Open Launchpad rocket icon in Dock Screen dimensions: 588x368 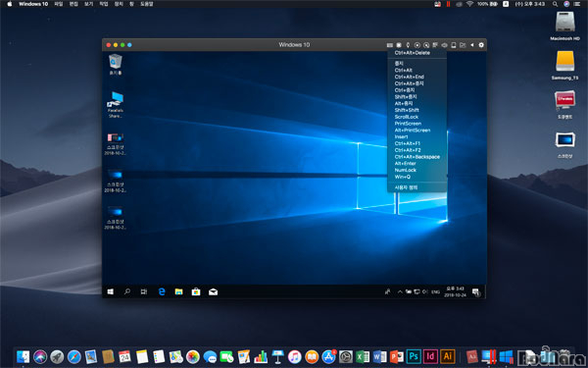pyautogui.click(x=57, y=356)
